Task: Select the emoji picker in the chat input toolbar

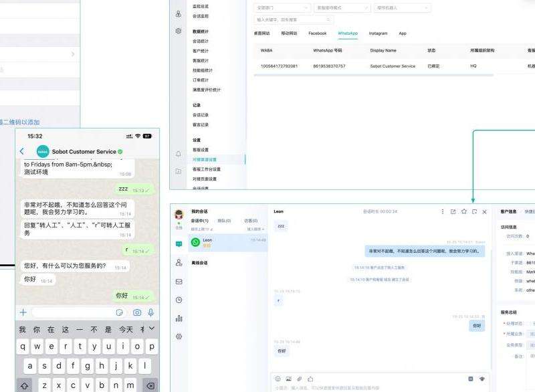Action: 278,377
